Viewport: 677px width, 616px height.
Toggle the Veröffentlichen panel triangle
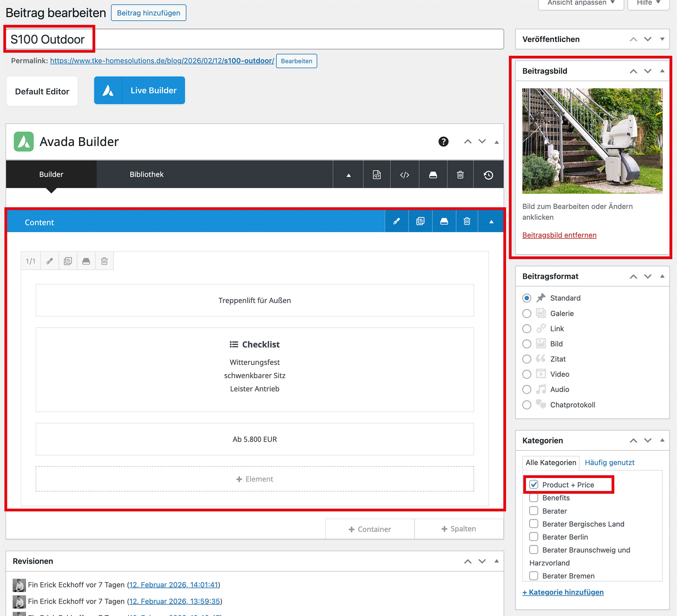[x=662, y=39]
